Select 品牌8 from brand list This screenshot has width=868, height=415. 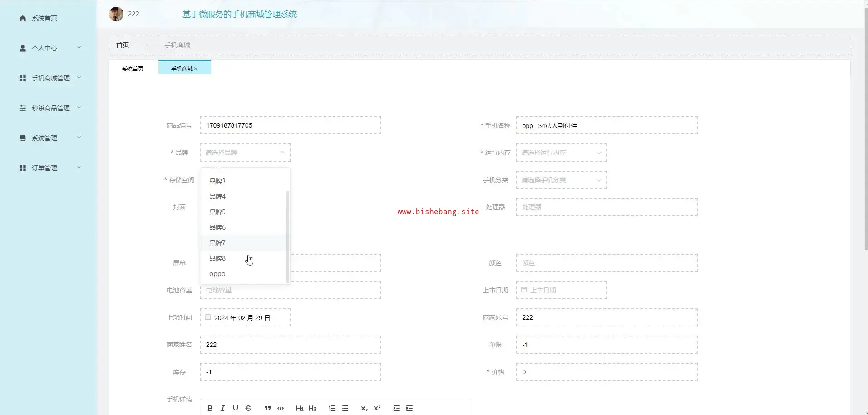pyautogui.click(x=243, y=258)
